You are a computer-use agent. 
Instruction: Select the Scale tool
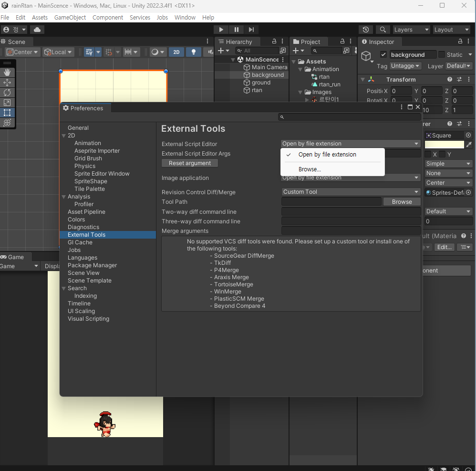pos(7,103)
